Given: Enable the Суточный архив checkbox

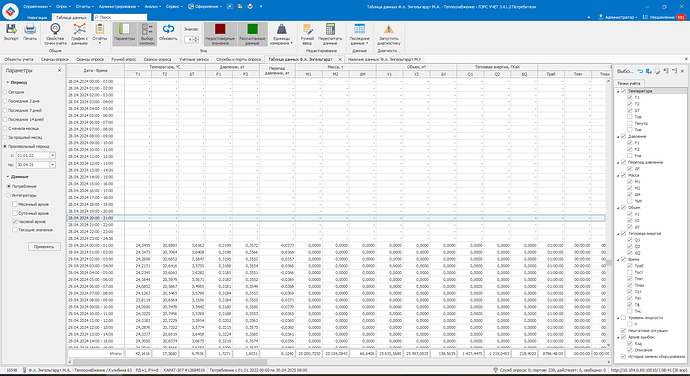Looking at the screenshot, I should (x=15, y=213).
